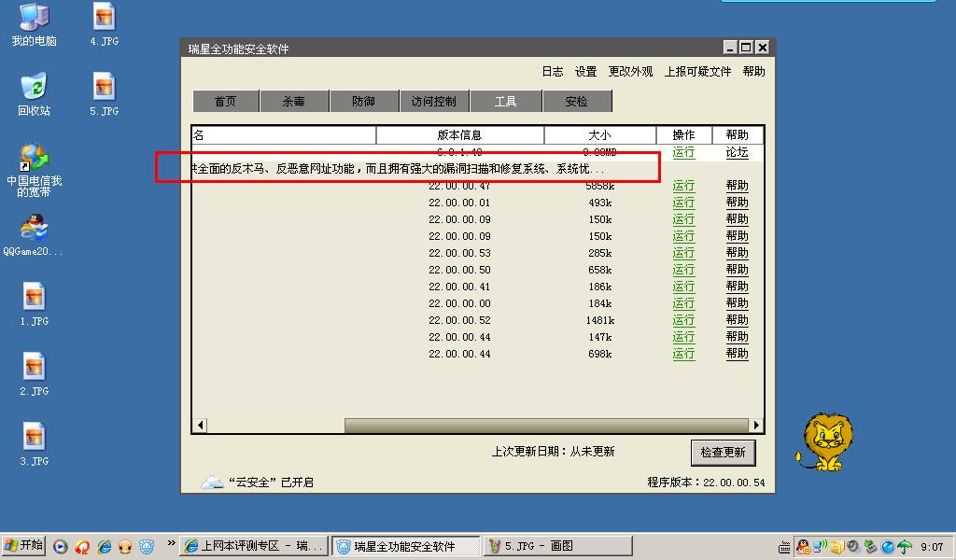This screenshot has width=956, height=560.
Task: Click the horizontal scrollbar right arrow
Action: point(756,425)
